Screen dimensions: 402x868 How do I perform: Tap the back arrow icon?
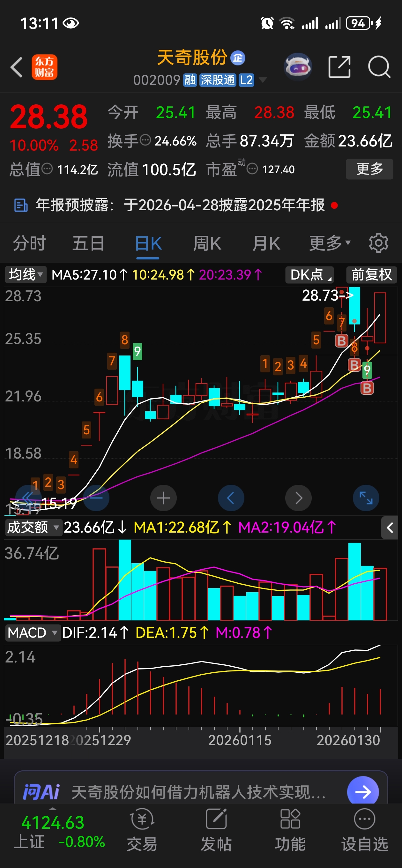click(17, 67)
